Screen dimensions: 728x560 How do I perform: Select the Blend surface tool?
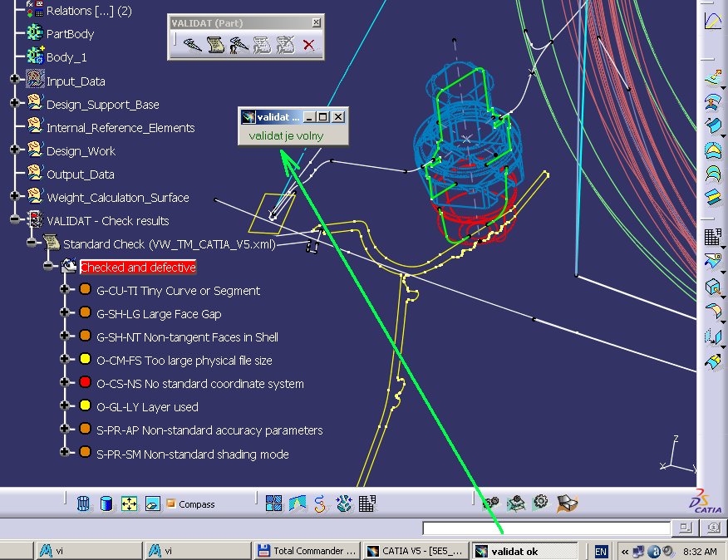(713, 197)
